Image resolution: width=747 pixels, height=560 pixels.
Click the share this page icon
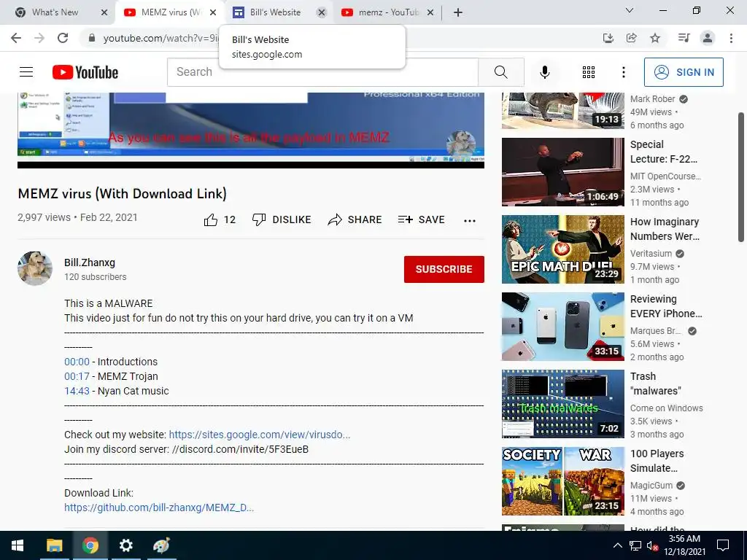[x=631, y=38]
